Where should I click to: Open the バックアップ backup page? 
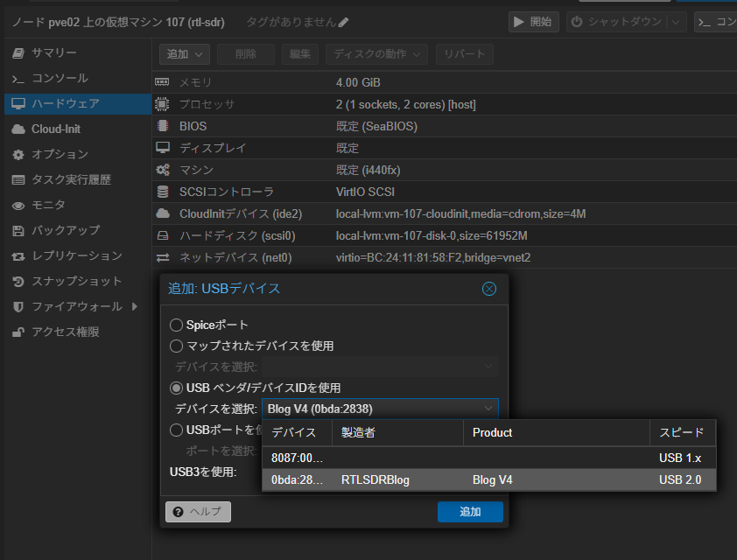coord(66,231)
